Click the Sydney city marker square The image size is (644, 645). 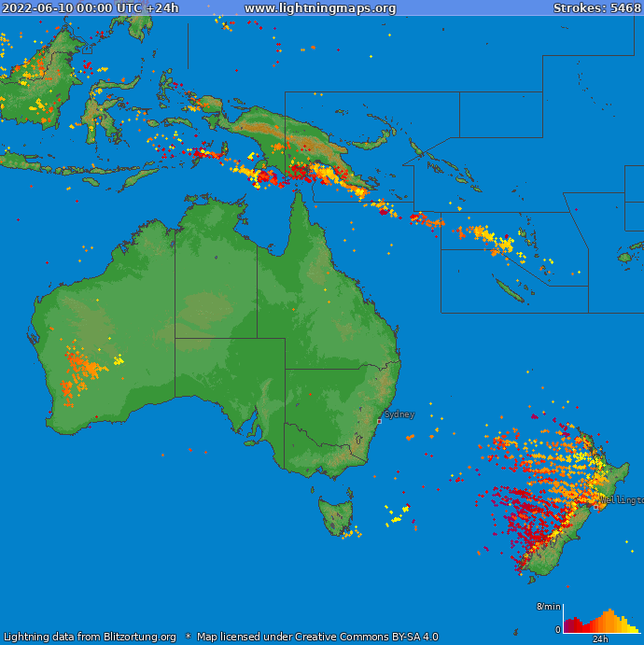pyautogui.click(x=379, y=421)
